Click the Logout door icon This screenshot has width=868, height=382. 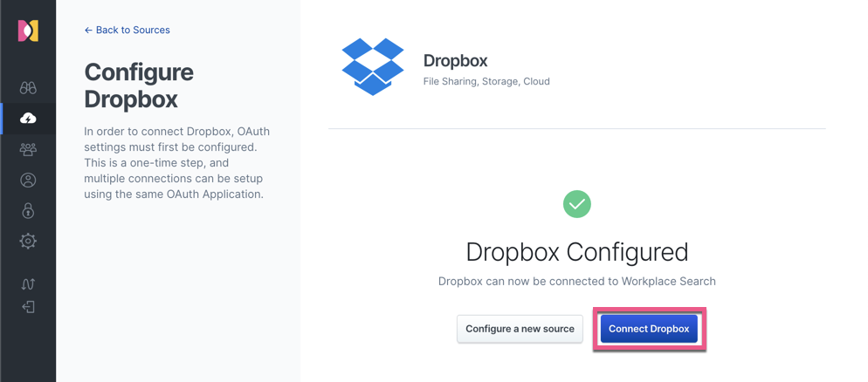click(28, 307)
